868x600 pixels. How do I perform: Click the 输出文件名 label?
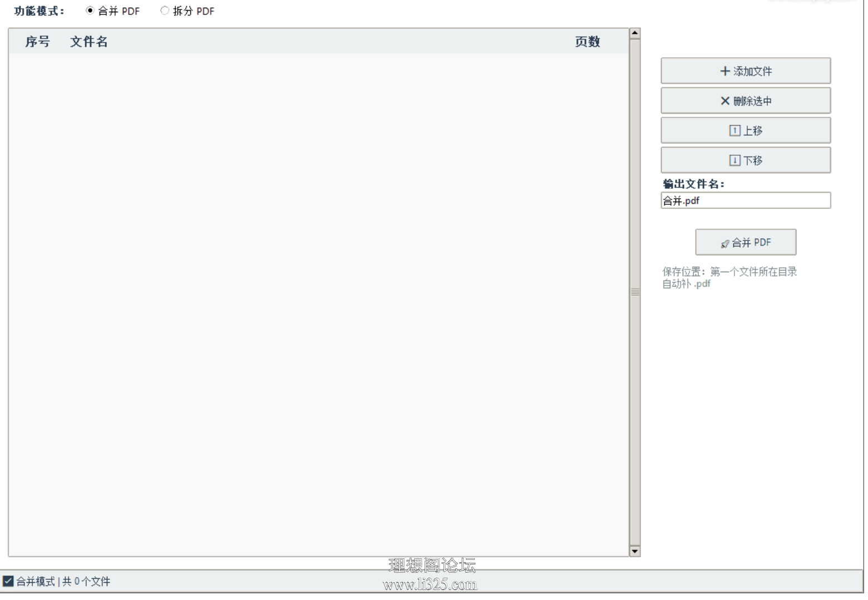click(x=693, y=184)
